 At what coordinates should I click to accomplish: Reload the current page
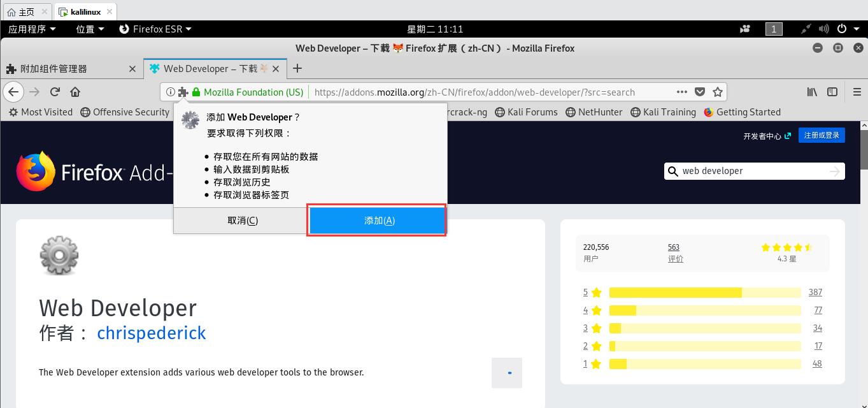pyautogui.click(x=54, y=91)
